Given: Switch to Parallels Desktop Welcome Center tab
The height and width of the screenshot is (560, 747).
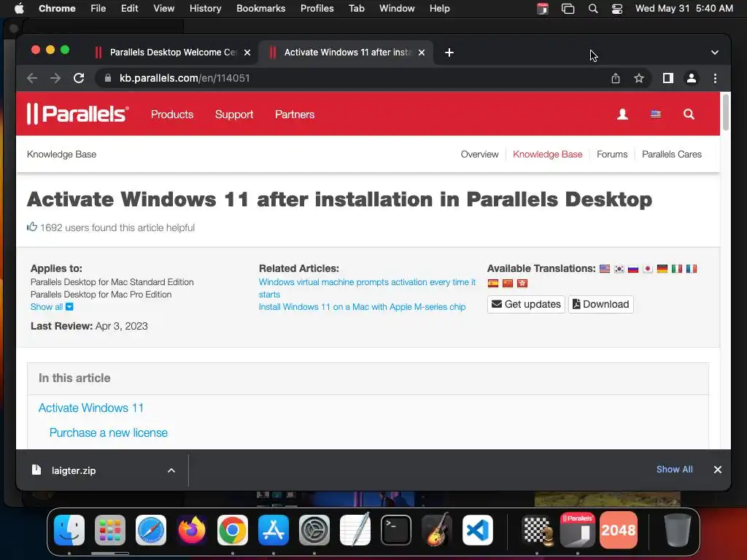Looking at the screenshot, I should [x=172, y=52].
